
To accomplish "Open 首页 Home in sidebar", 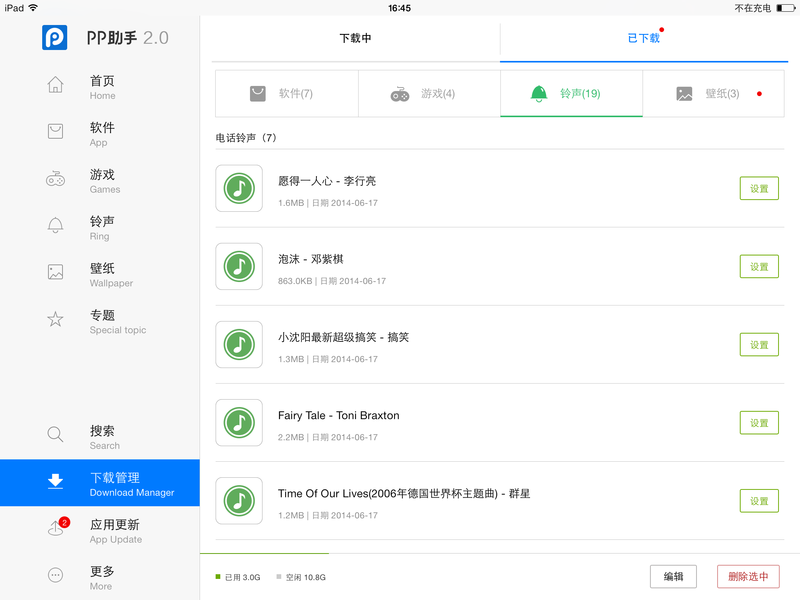I will coord(100,87).
